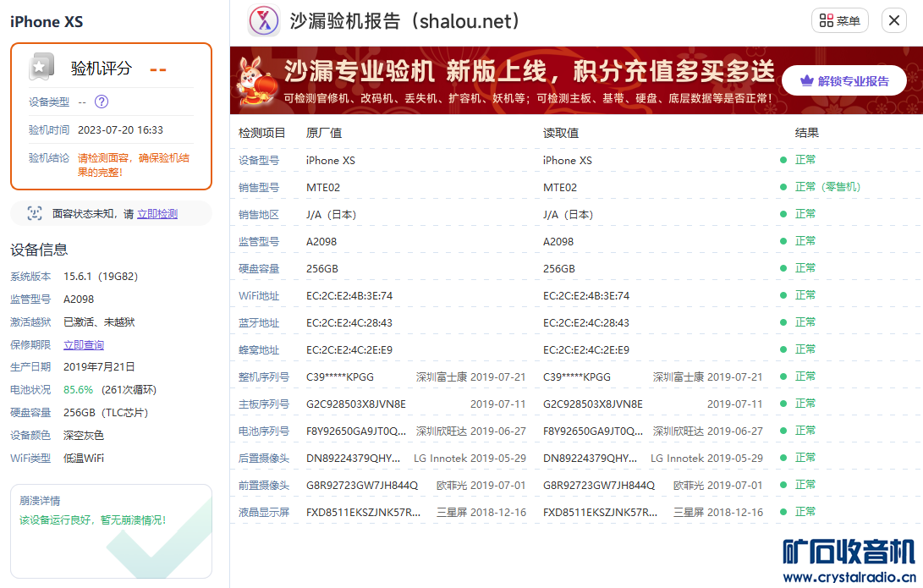923x588 pixels.
Task: Click the 2019年7月21日 production date value
Action: (99, 366)
